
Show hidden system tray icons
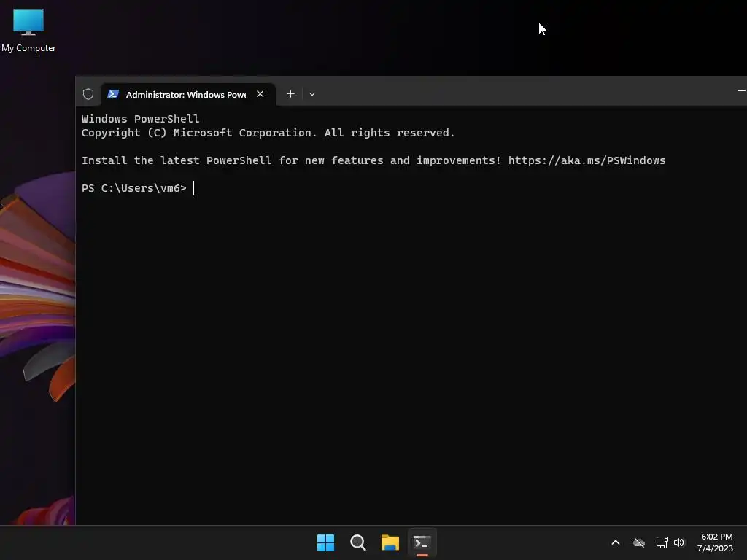pos(616,542)
